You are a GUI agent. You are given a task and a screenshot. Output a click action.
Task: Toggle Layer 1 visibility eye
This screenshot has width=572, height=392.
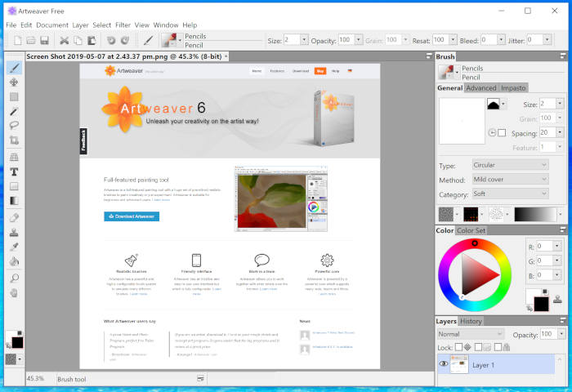[x=444, y=364]
